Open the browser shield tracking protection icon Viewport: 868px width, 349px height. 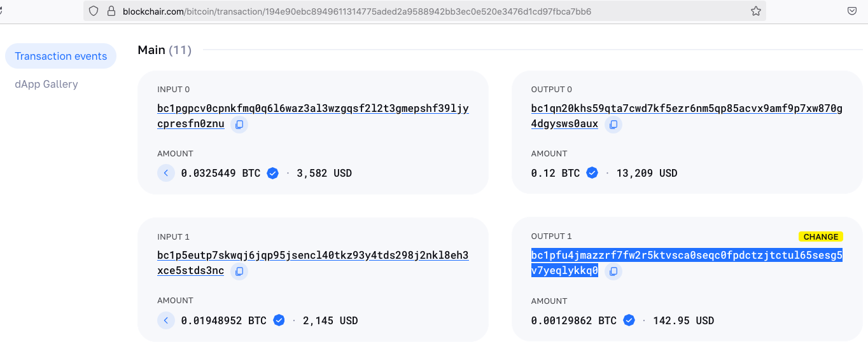point(94,11)
